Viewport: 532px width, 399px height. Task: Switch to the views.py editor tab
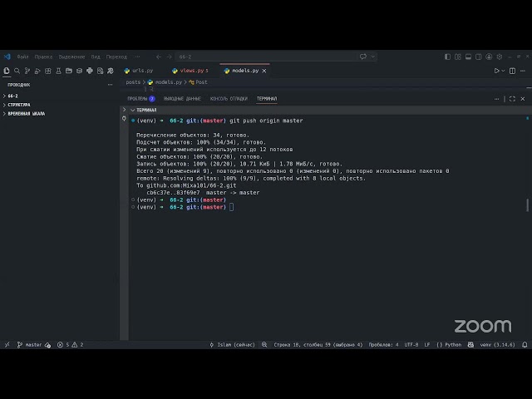click(190, 71)
